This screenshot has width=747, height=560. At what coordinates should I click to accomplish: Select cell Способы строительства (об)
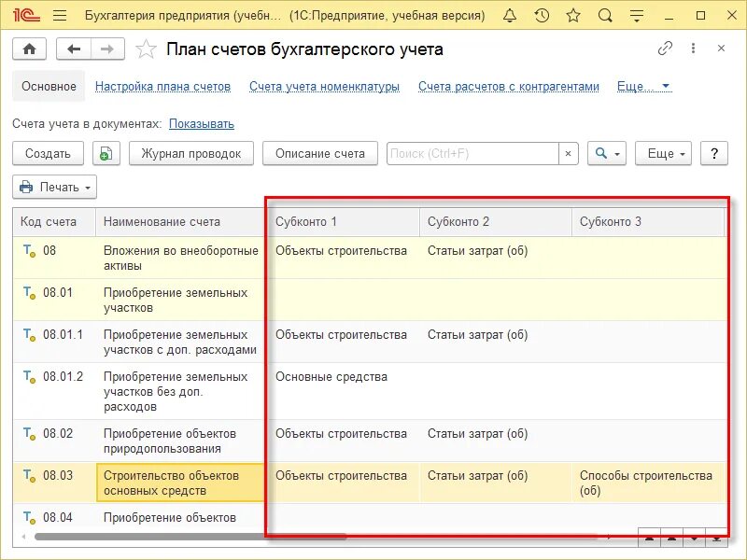[x=648, y=483]
